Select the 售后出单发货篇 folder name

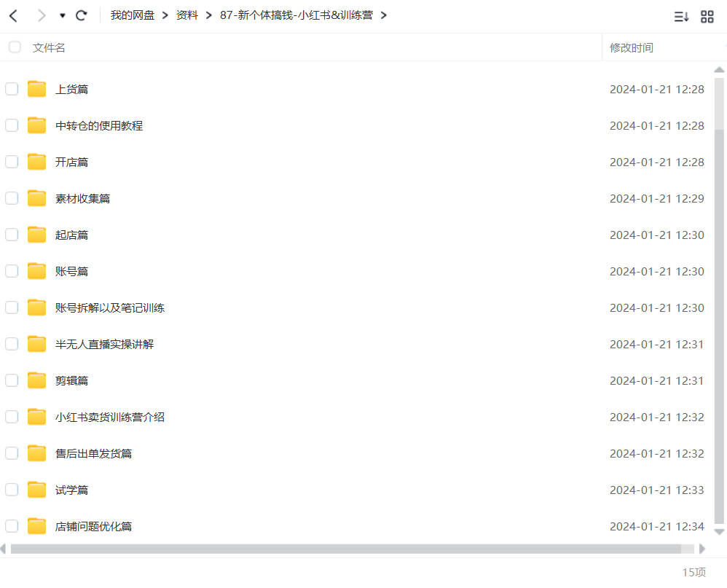[x=93, y=453]
